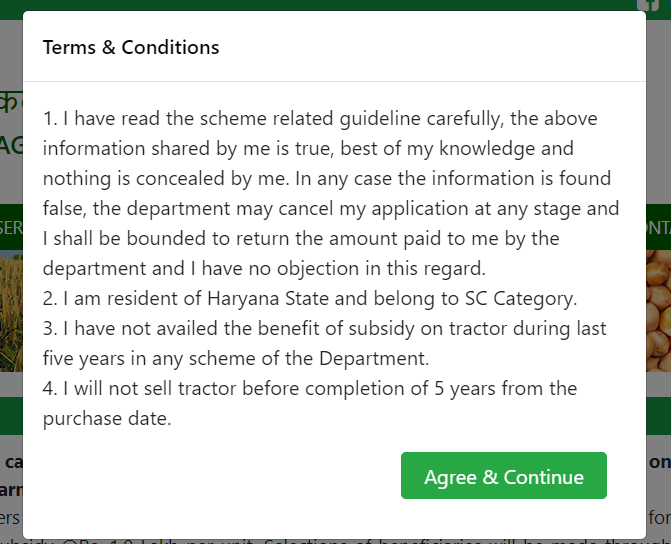Click the chickpeas image on right edge
The height and width of the screenshot is (544, 671).
point(659,311)
